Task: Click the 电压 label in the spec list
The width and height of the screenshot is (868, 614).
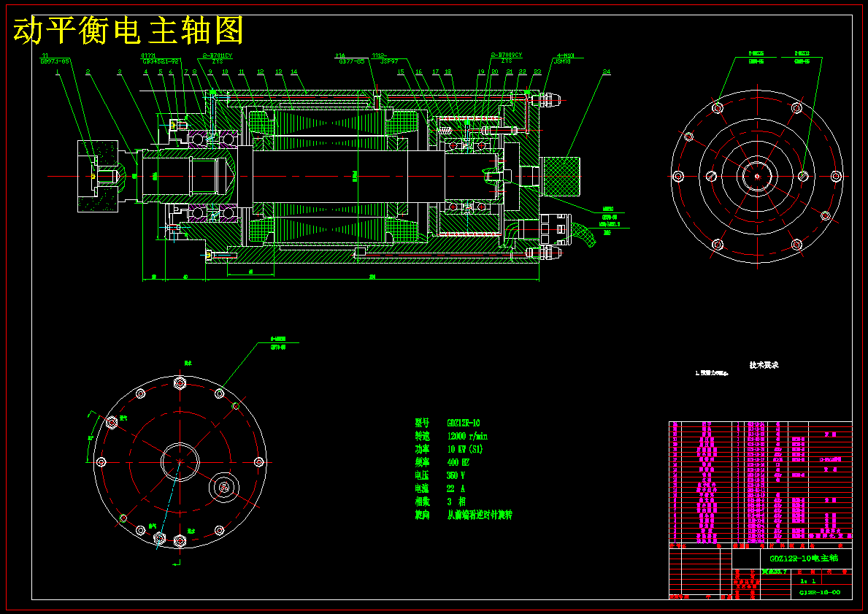Action: click(423, 475)
